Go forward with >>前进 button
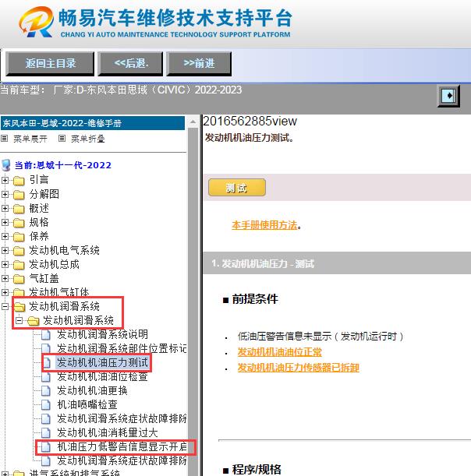This screenshot has height=476, width=471. click(x=199, y=64)
